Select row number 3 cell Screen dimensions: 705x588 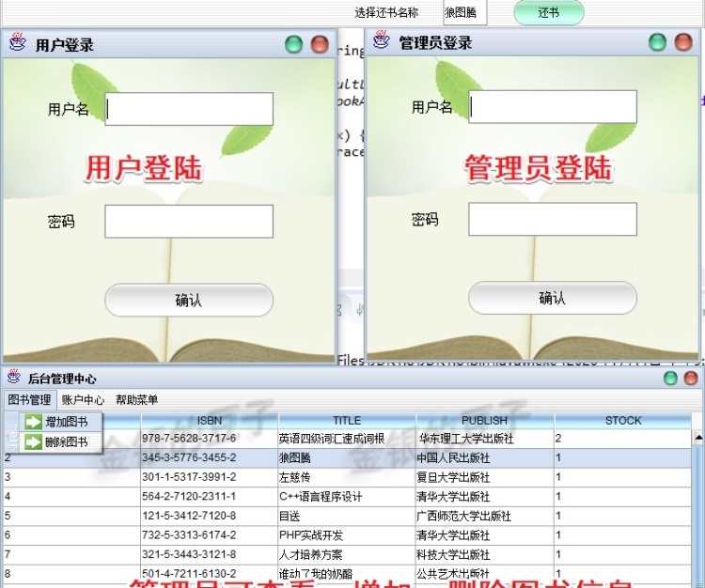[72, 477]
